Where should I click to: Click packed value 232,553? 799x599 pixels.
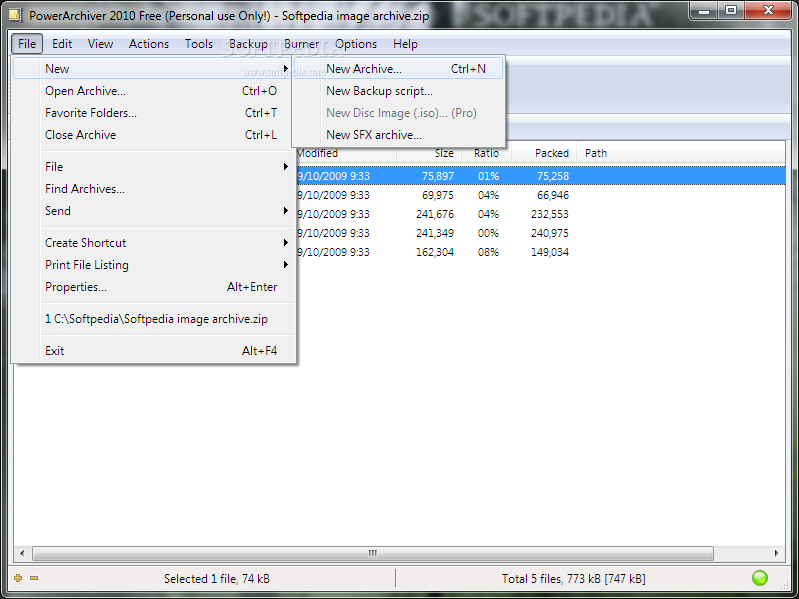pyautogui.click(x=549, y=214)
